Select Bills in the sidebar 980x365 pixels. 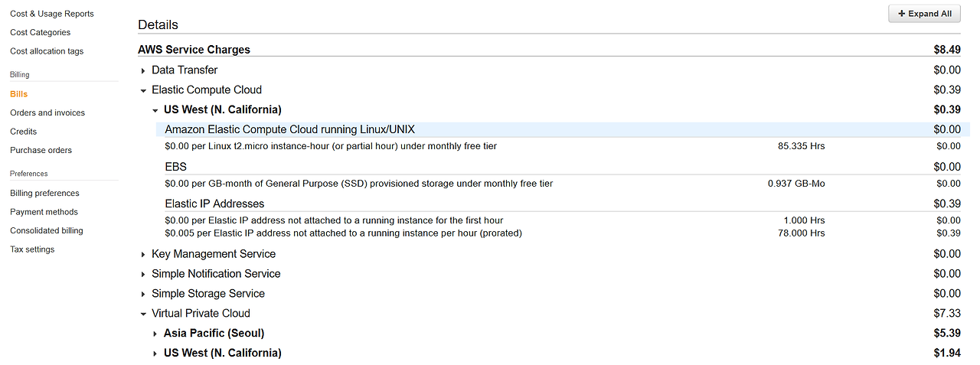click(x=18, y=94)
